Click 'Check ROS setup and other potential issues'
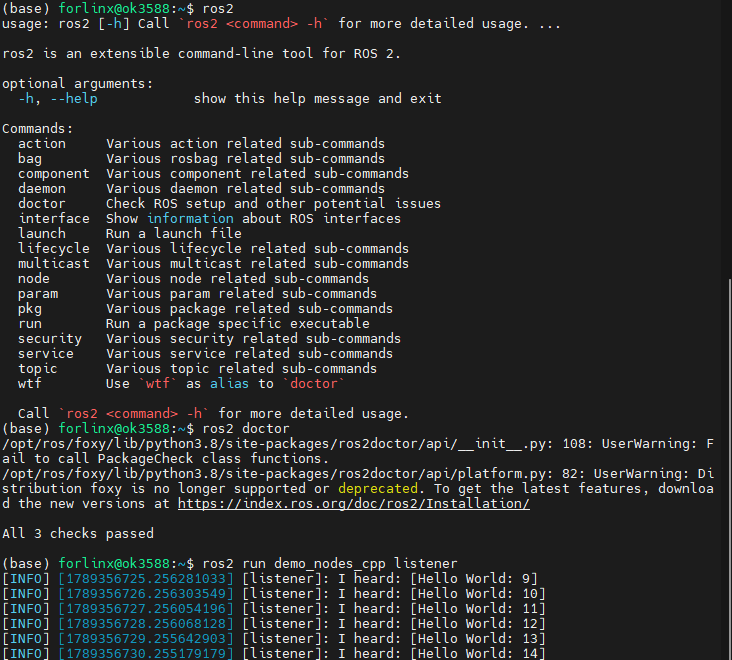 [273, 204]
